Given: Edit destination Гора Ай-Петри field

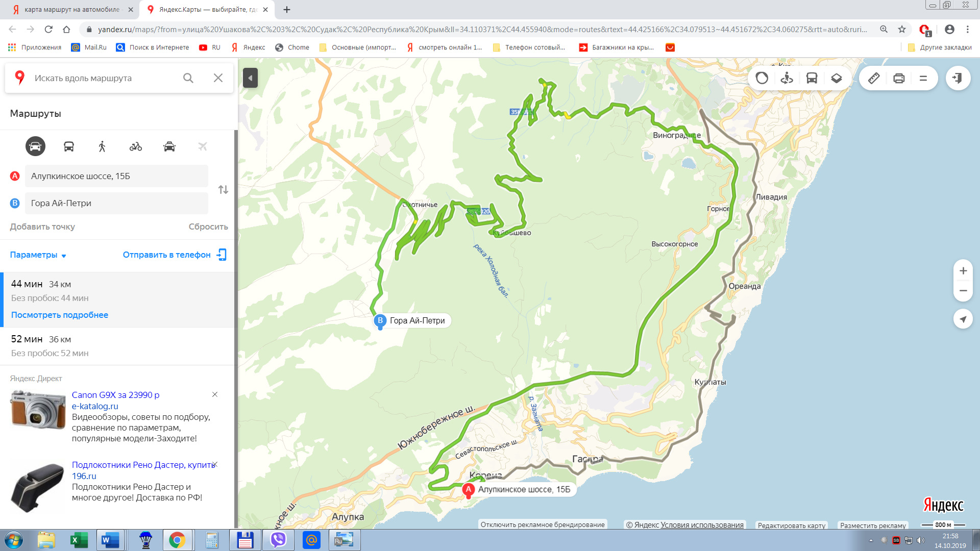Looking at the screenshot, I should tap(117, 203).
